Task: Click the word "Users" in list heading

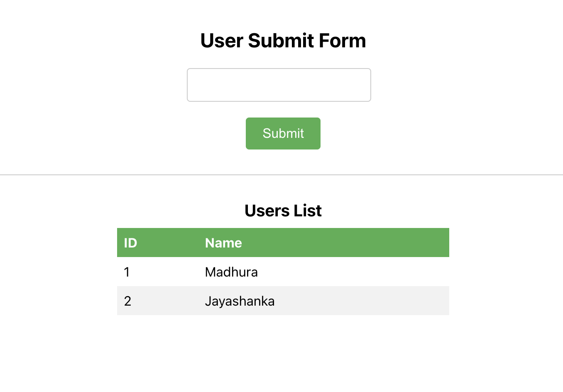Action: [x=267, y=211]
